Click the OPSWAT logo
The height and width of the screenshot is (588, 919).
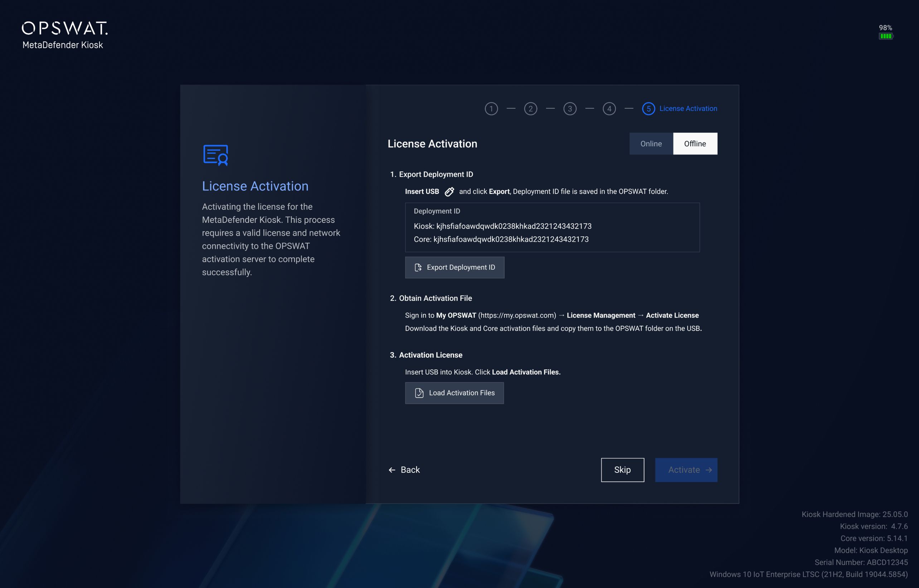point(64,29)
